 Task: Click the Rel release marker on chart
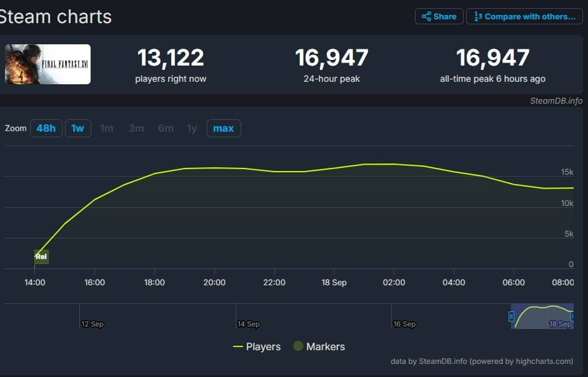[x=41, y=257]
